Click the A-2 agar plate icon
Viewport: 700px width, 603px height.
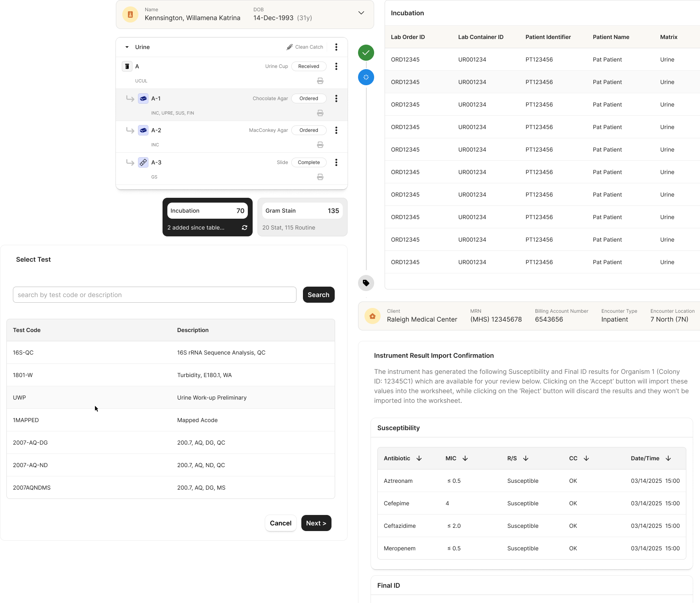point(143,130)
